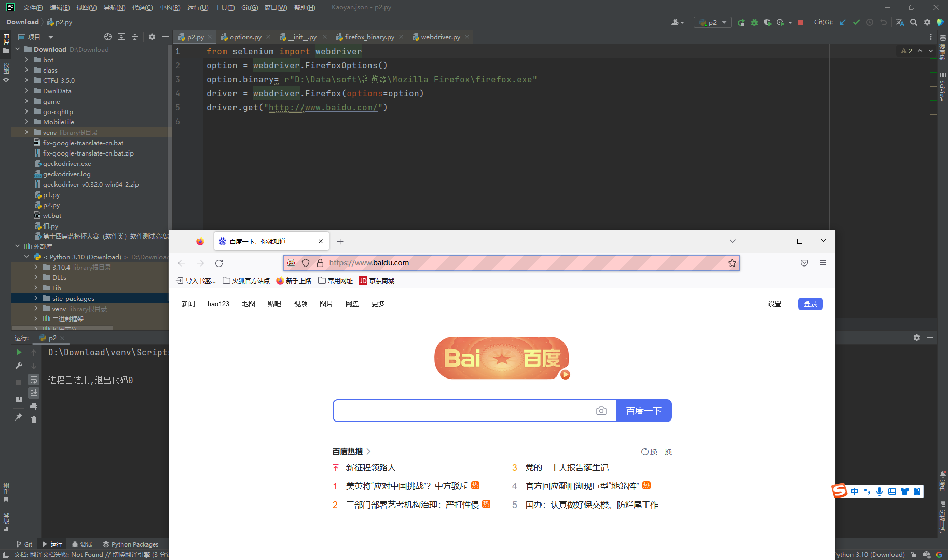Reload the Firefox page
The height and width of the screenshot is (560, 948).
pyautogui.click(x=219, y=263)
